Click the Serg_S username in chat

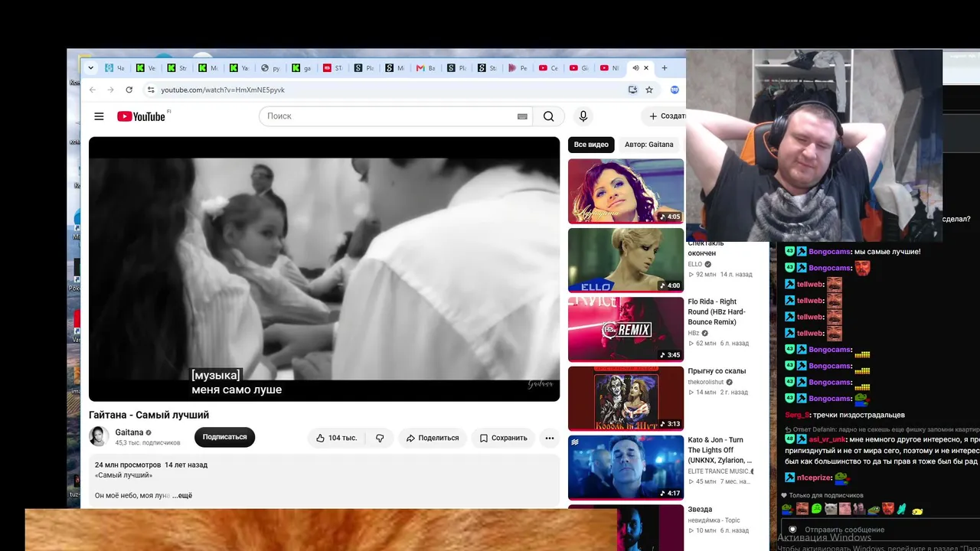coord(797,415)
